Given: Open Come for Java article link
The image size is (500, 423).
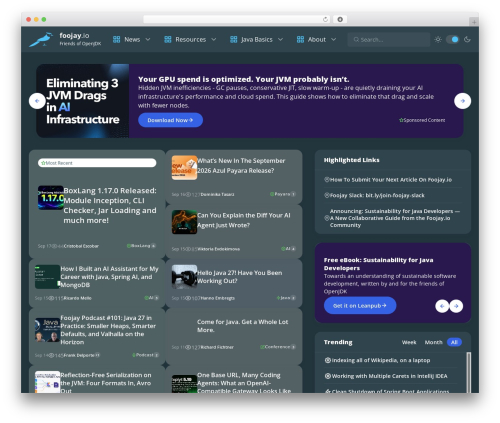Looking at the screenshot, I should tap(242, 326).
